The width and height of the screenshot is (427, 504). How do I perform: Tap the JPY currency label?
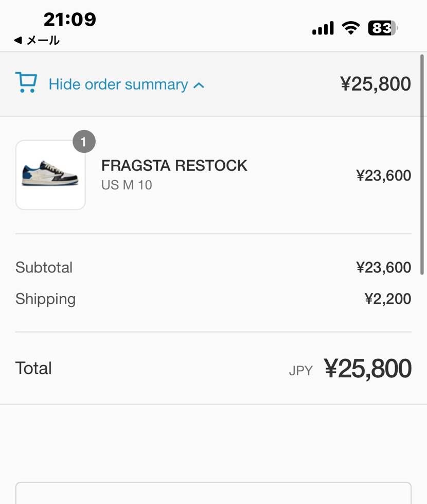[x=300, y=371]
